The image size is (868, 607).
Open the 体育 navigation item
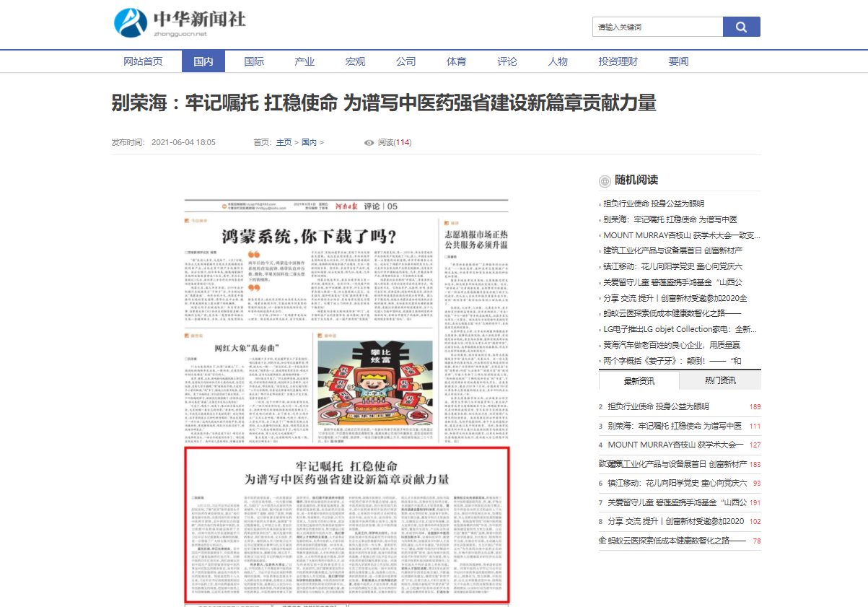(456, 61)
